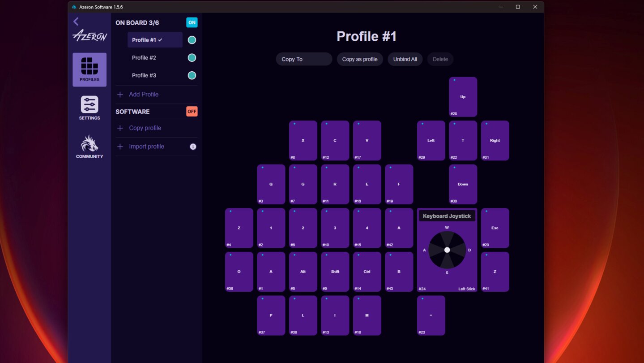Click the plus icon next to Import profile

[119, 146]
